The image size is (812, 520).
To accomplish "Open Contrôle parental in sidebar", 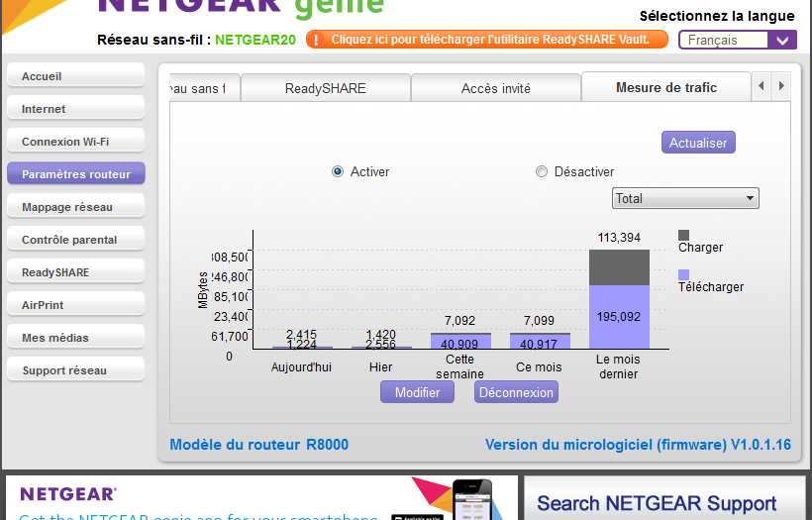I will point(75,240).
